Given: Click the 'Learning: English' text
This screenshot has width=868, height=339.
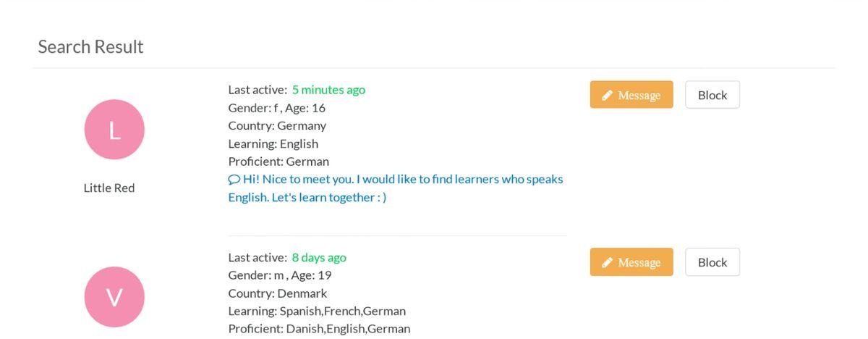Looking at the screenshot, I should pos(273,143).
